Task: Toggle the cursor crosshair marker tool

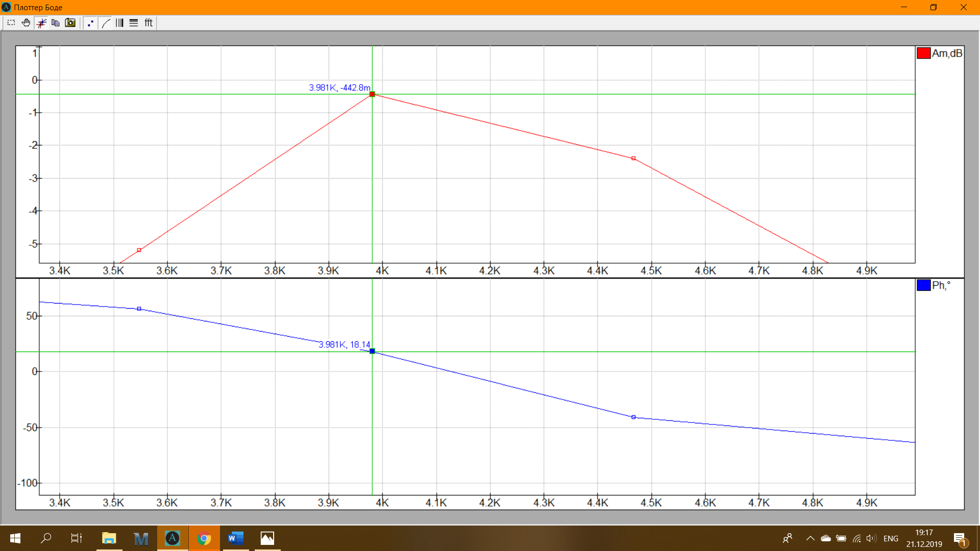Action: click(41, 23)
